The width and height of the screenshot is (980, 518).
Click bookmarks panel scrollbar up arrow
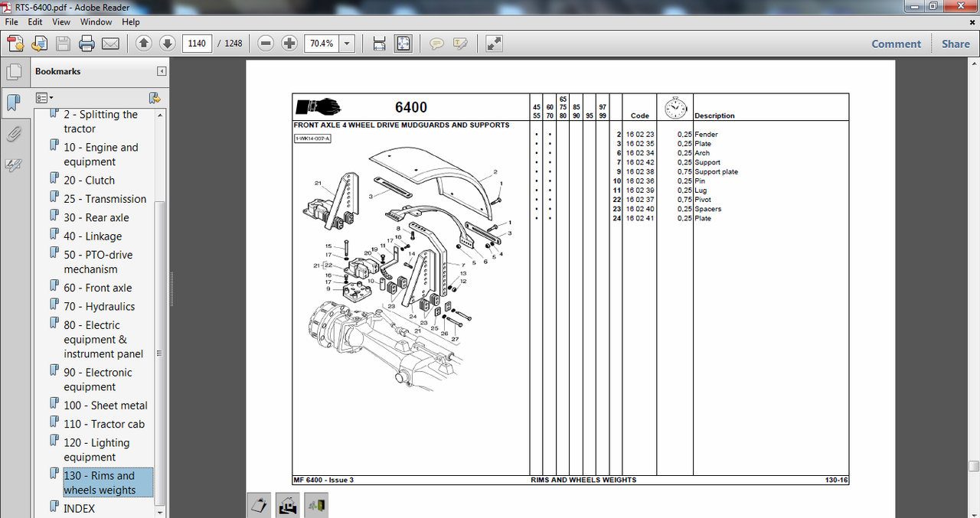click(160, 115)
